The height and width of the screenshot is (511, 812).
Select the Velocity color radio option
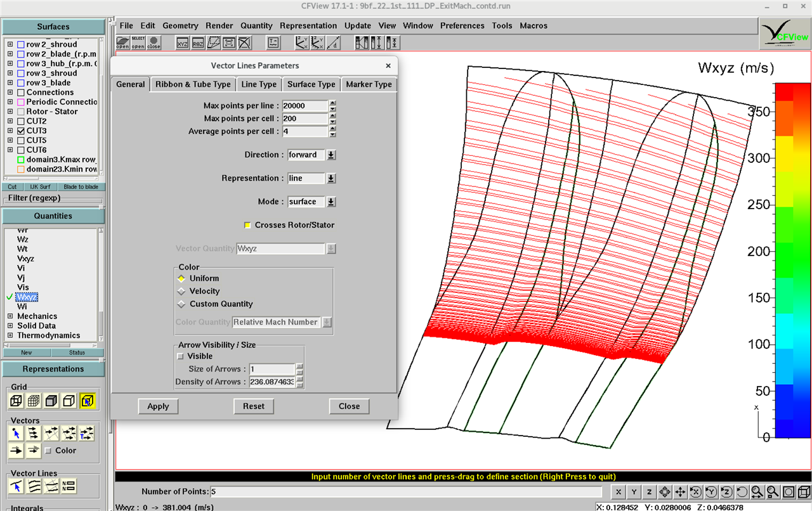pos(182,291)
